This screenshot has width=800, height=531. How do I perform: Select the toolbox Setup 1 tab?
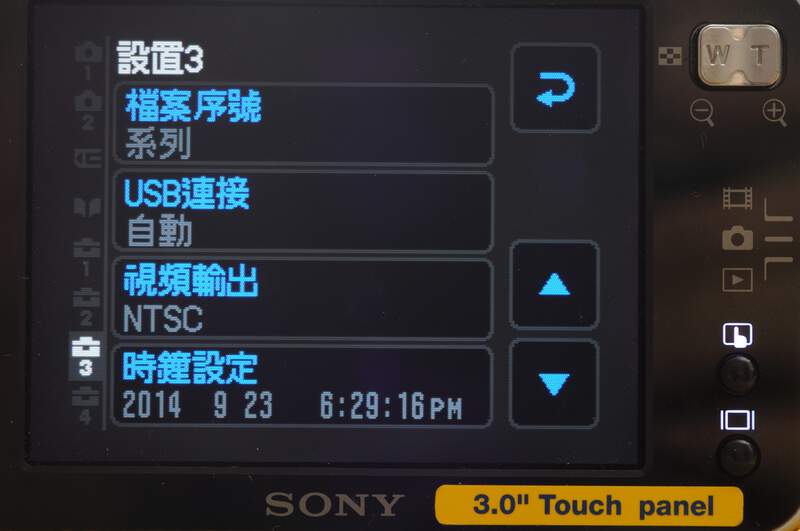point(87,257)
